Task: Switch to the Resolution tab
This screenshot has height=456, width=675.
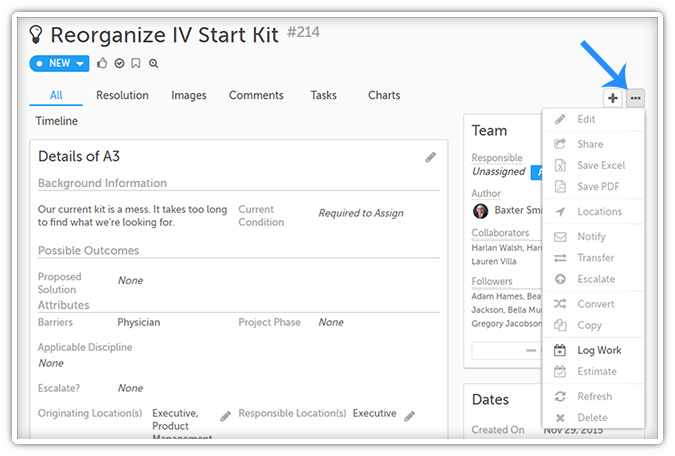Action: tap(122, 95)
